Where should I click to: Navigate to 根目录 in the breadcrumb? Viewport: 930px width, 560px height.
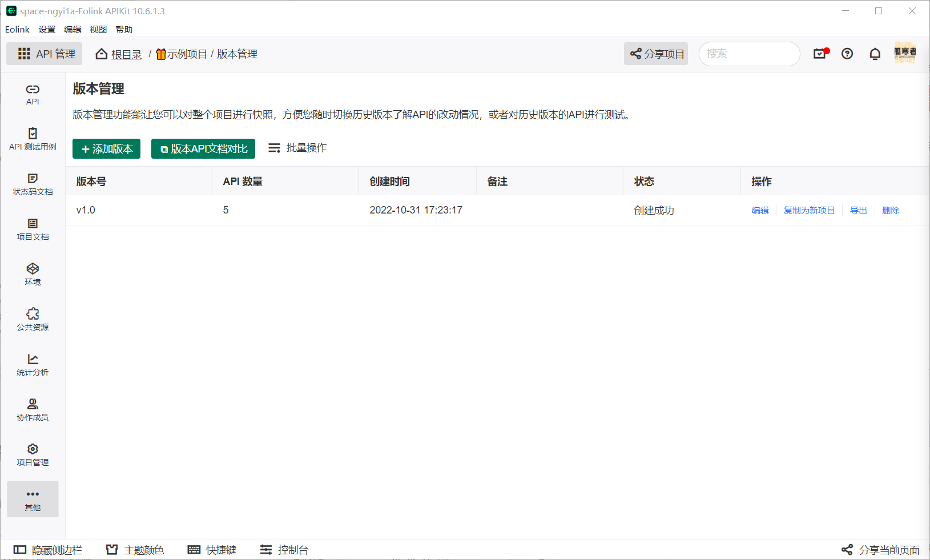click(125, 54)
